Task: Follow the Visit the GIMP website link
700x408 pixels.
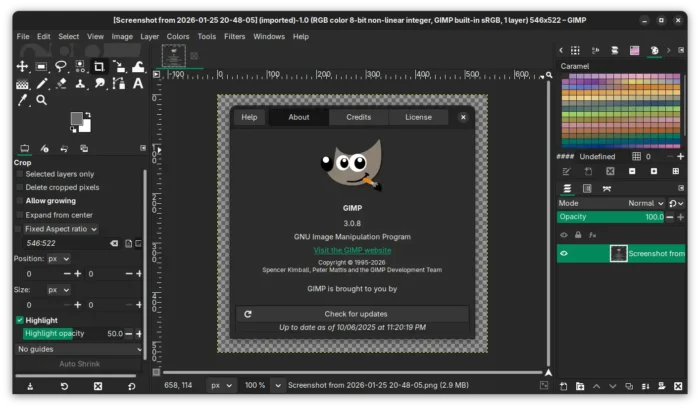Action: click(352, 250)
